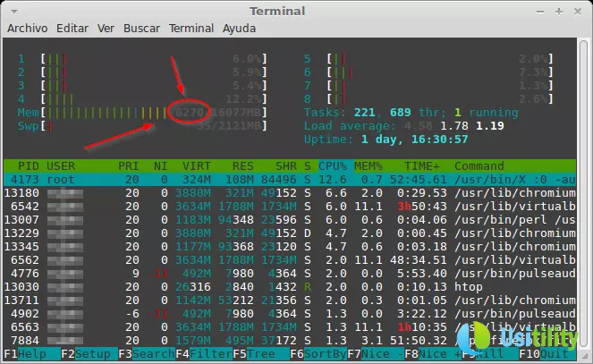593x364 pixels.
Task: Open htop F2 Setup
Action: click(x=84, y=355)
